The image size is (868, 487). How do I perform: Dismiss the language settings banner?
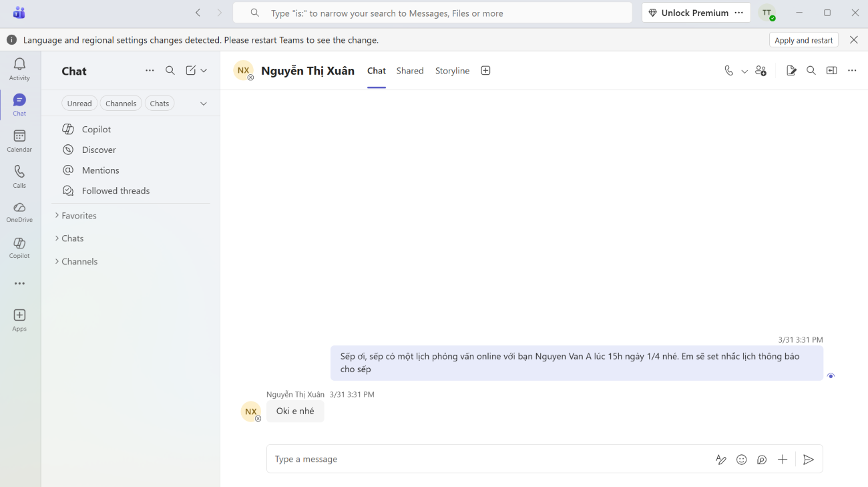[854, 40]
